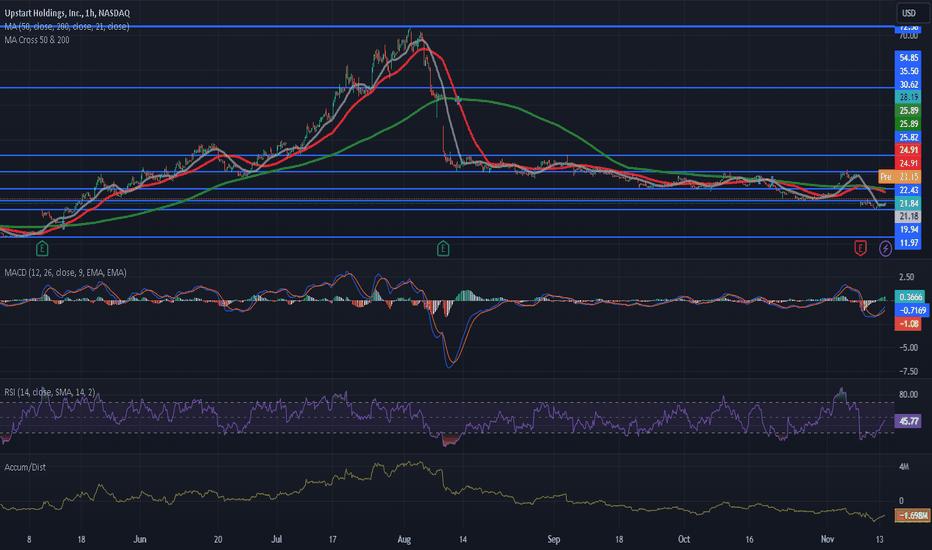Click the 17 date label on time axis
Viewport: 932px width, 550px height.
click(x=332, y=540)
